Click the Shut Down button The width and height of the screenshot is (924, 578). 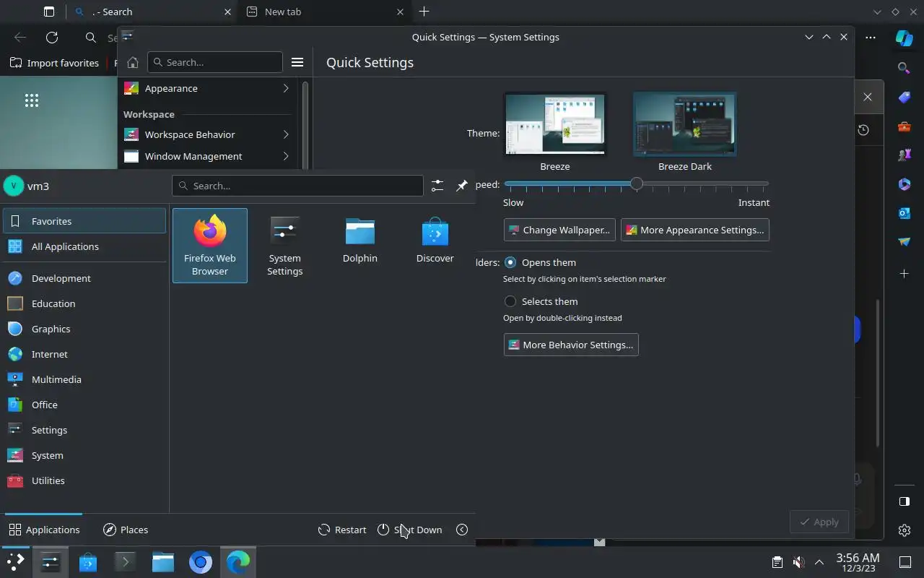pos(409,530)
